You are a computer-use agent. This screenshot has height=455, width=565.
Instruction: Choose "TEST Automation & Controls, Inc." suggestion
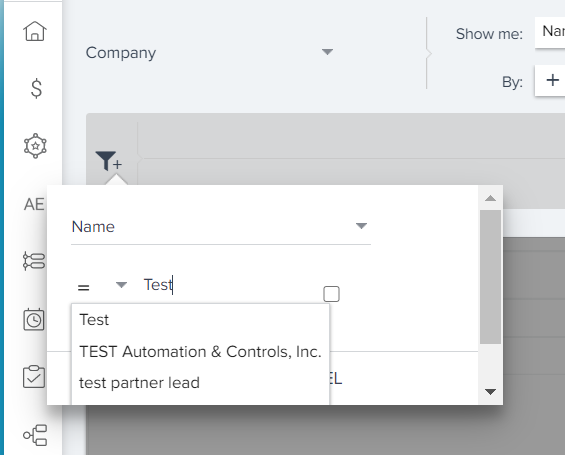click(x=200, y=352)
